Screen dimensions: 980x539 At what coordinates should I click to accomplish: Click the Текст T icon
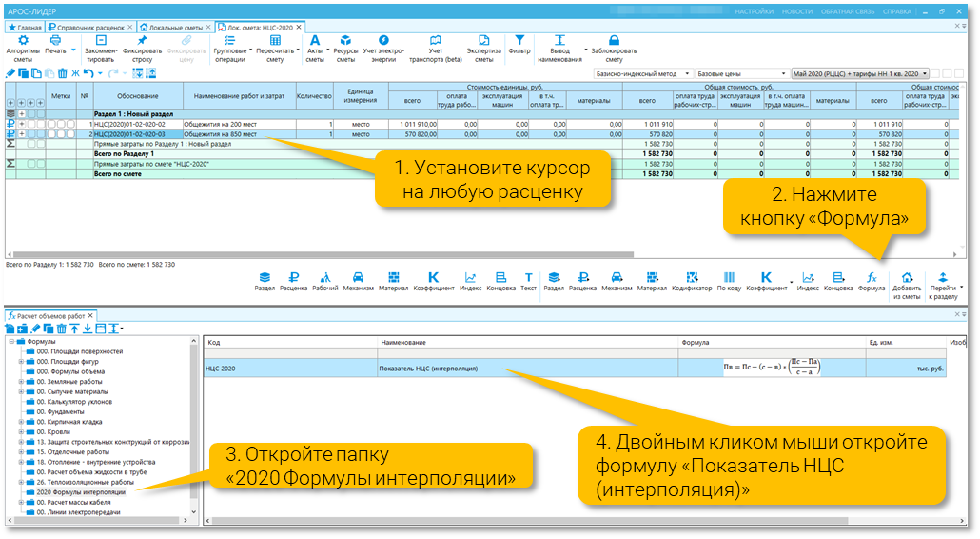tap(529, 278)
